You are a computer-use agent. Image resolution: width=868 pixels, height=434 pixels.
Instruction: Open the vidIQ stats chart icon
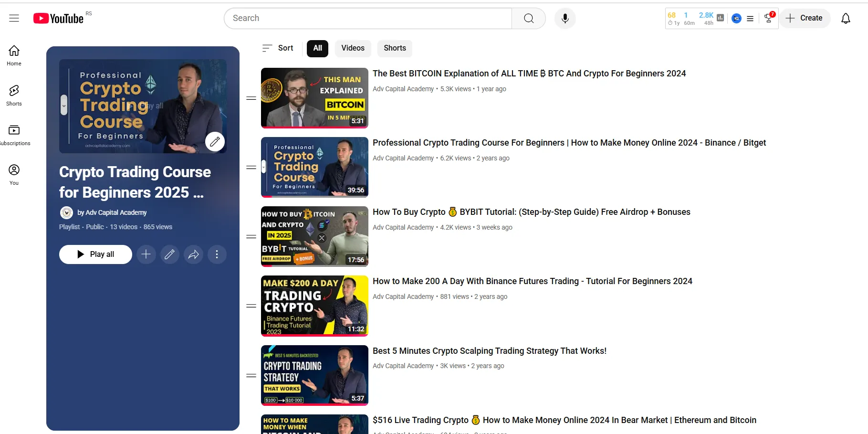[721, 18]
